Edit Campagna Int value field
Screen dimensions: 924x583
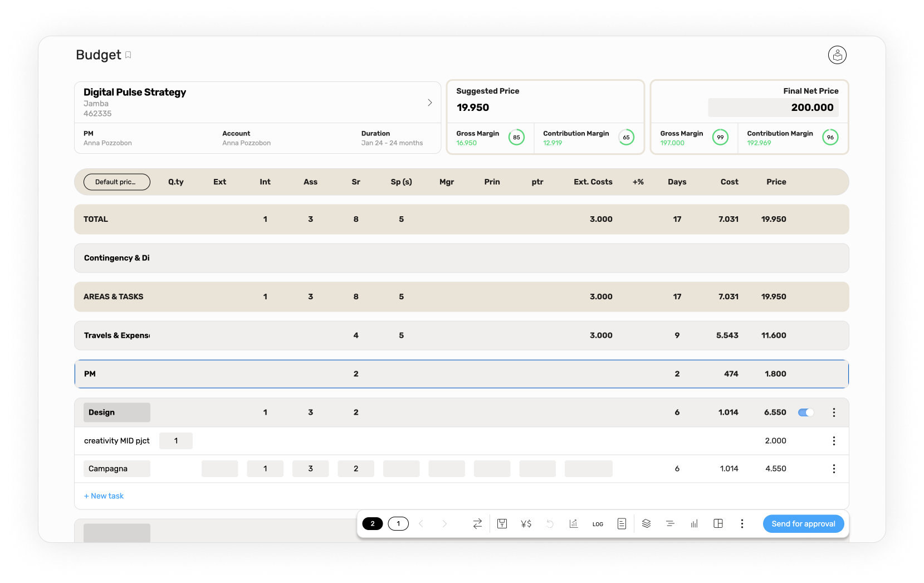click(x=265, y=469)
